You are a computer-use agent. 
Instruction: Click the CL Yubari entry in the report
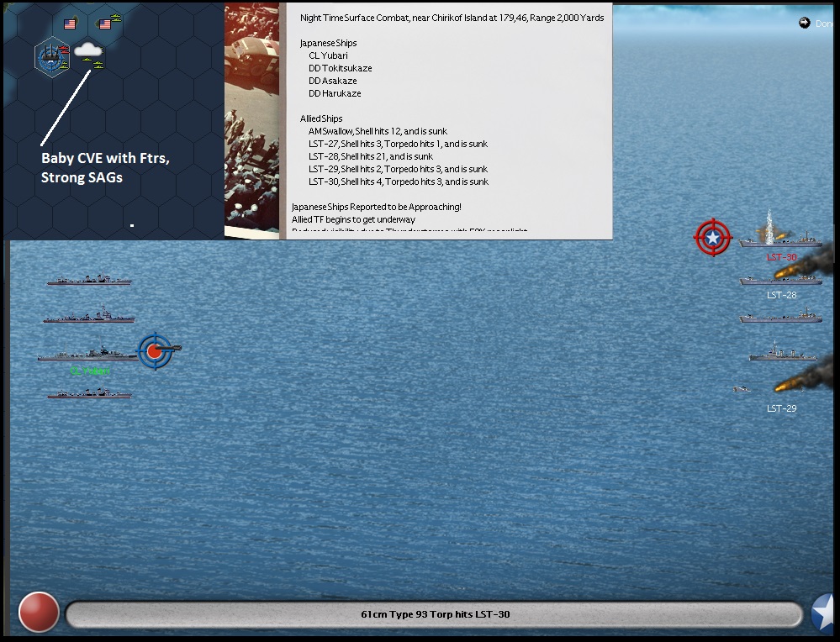coord(328,55)
